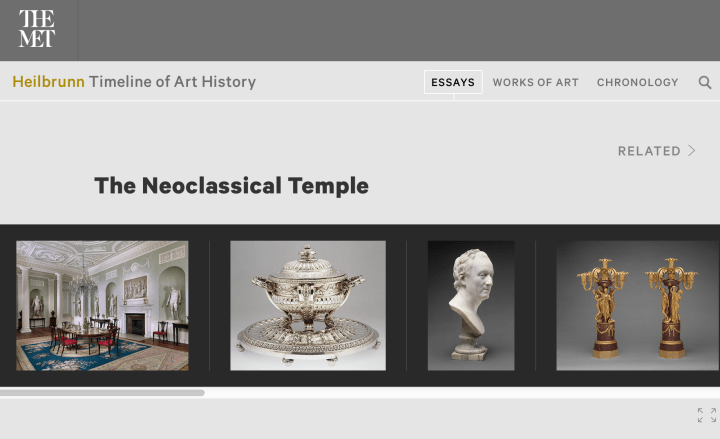Click the chevron arrow beside Related
The width and height of the screenshot is (720, 439).
[692, 151]
